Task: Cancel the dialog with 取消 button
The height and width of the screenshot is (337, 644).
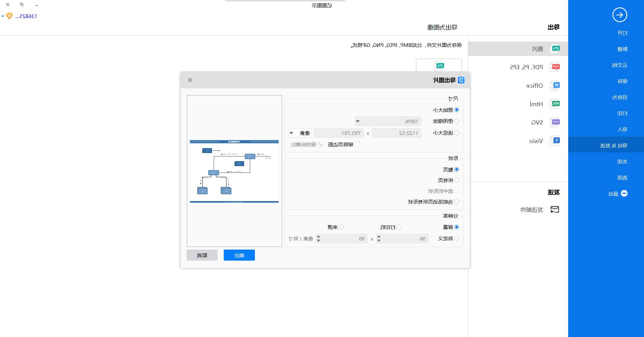Action: point(202,255)
